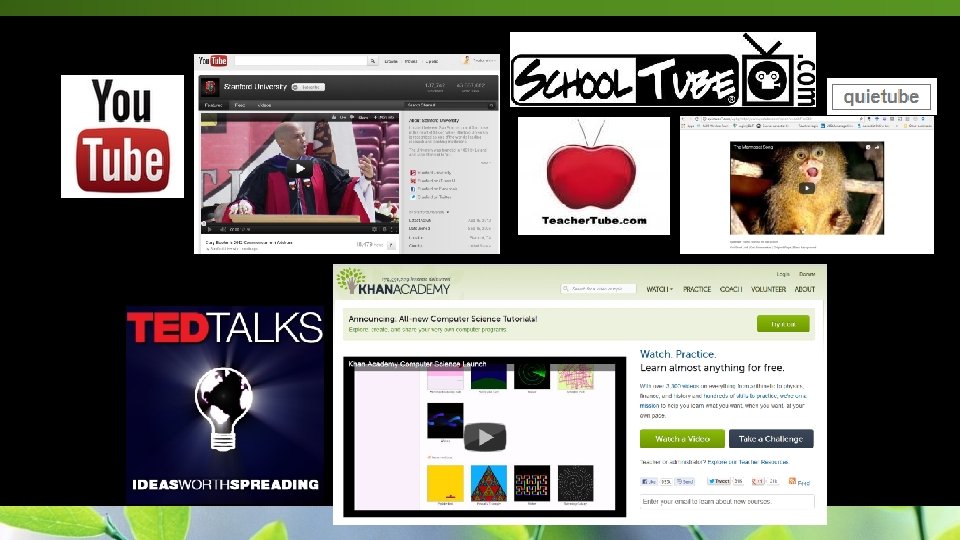
Task: Click the Facebook Like button on Khan Academy
Action: [649, 481]
